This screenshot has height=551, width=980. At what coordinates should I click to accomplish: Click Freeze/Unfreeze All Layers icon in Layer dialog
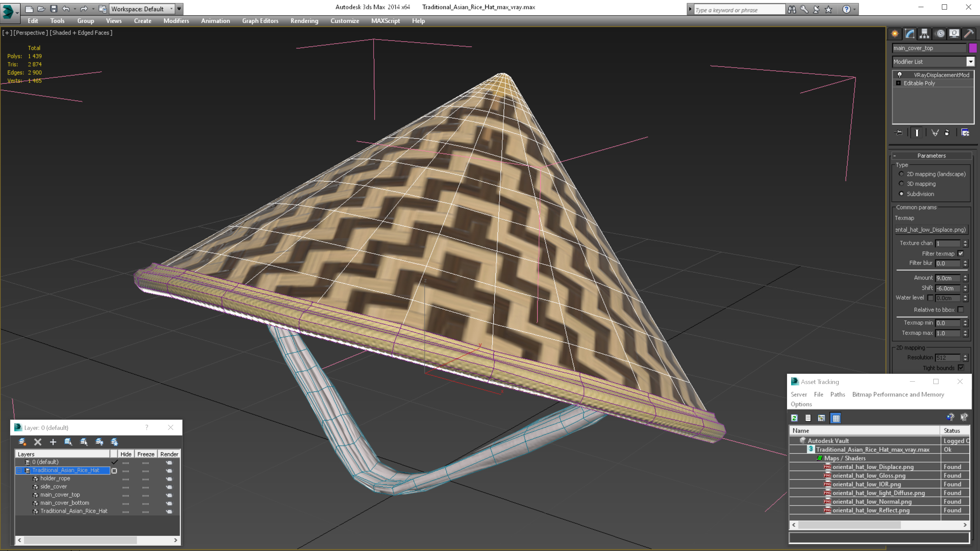(115, 442)
